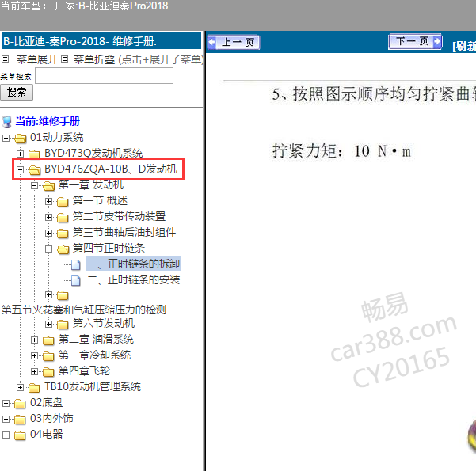
Task: Collapse the 第四节正时链条 node
Action: 48,249
